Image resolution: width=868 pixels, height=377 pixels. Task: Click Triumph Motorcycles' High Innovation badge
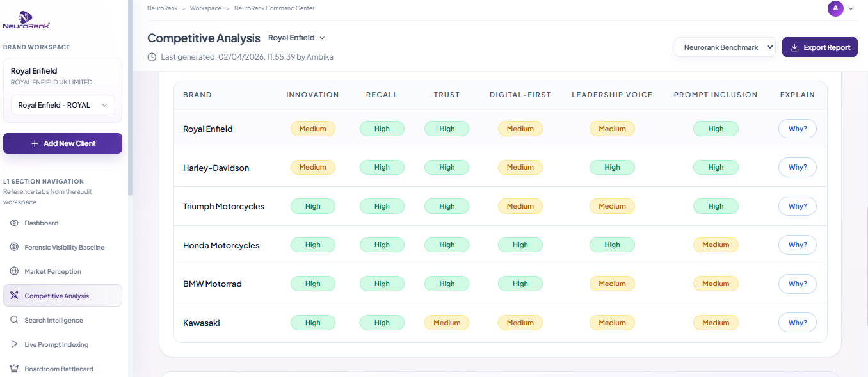(313, 206)
